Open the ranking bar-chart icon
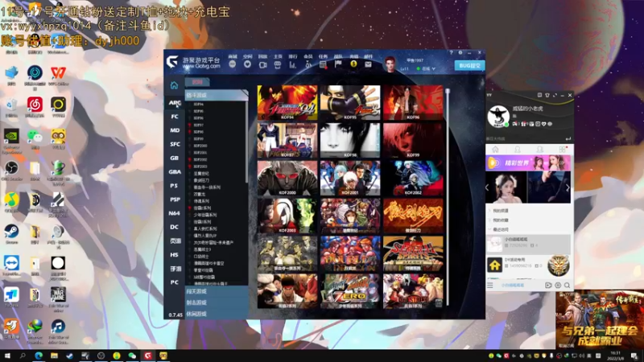 292,64
